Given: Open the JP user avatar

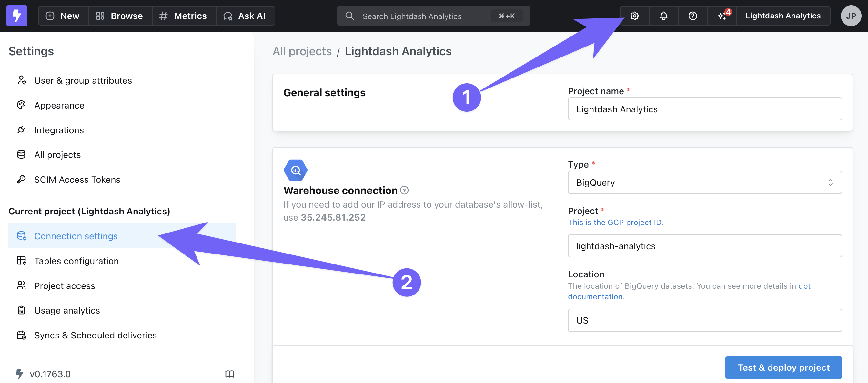Looking at the screenshot, I should [851, 16].
